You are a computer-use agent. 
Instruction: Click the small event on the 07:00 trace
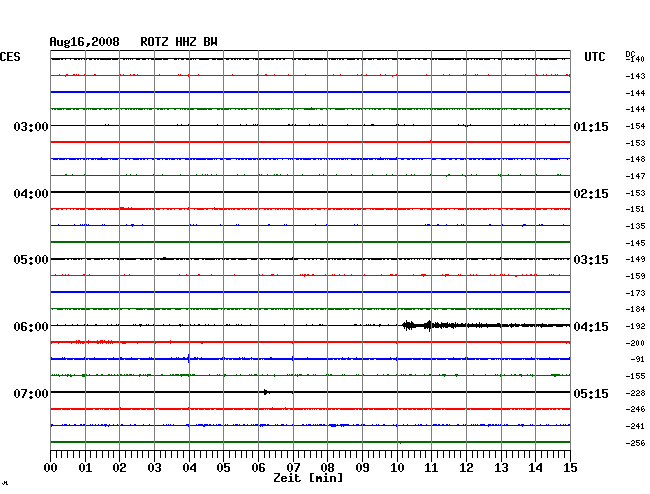tap(266, 392)
